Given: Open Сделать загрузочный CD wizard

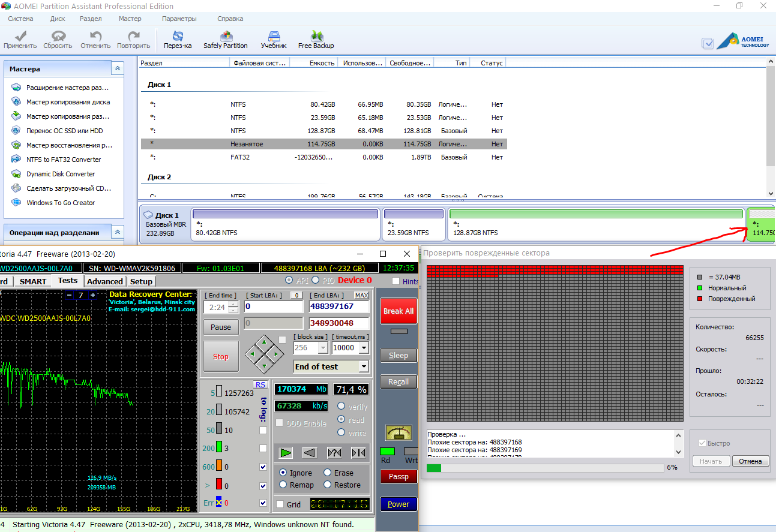Looking at the screenshot, I should (x=61, y=188).
